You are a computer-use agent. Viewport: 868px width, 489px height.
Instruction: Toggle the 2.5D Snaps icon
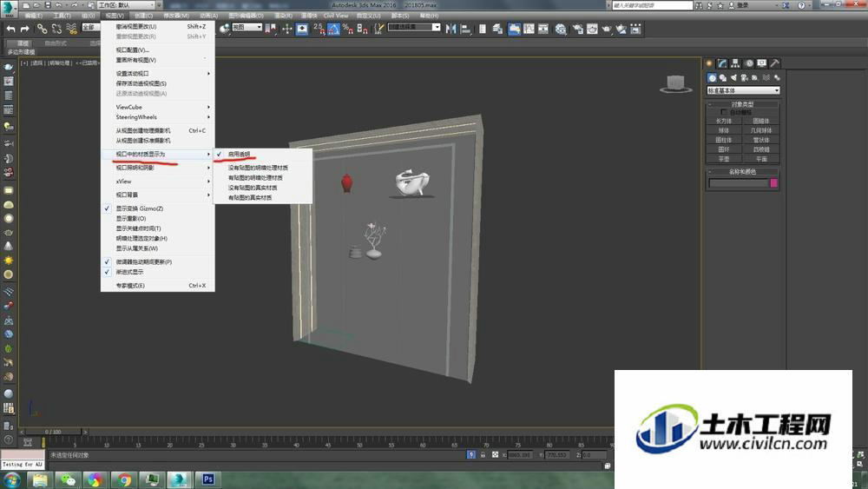point(319,29)
